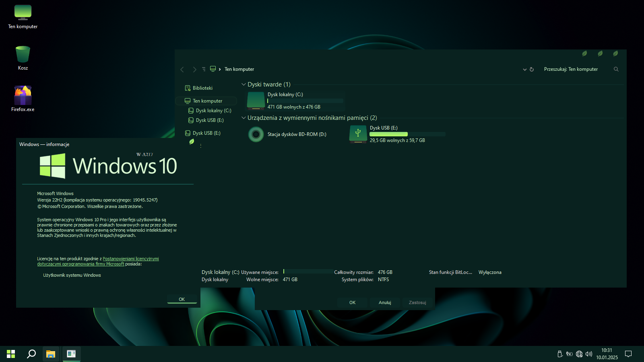Click the refresh icon in address bar
Viewport: 644px width, 362px height.
tap(532, 70)
